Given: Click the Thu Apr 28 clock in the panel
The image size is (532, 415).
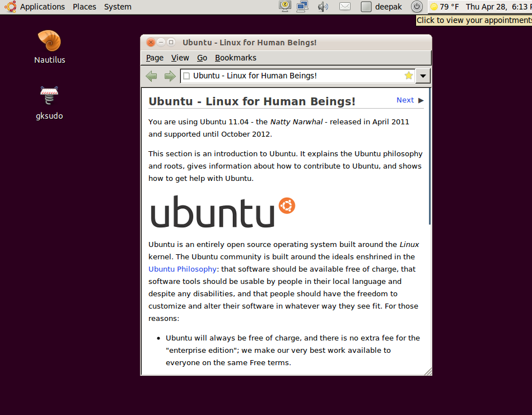Looking at the screenshot, I should (x=498, y=7).
